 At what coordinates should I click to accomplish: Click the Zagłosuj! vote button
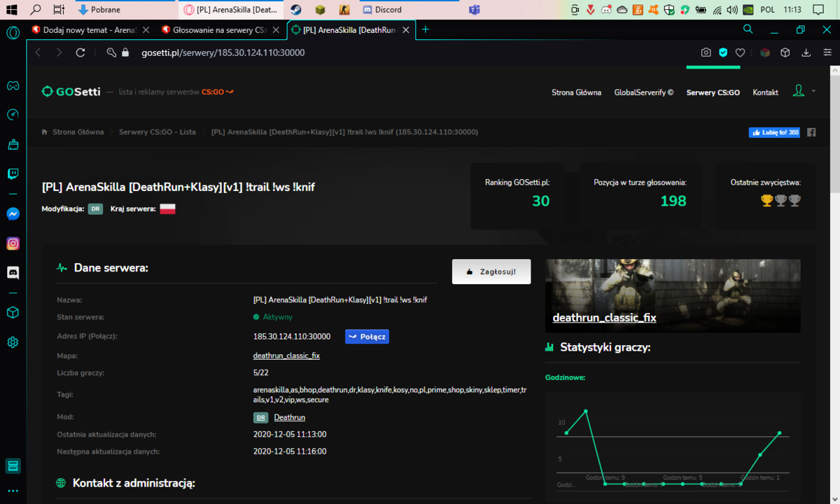[x=491, y=272]
